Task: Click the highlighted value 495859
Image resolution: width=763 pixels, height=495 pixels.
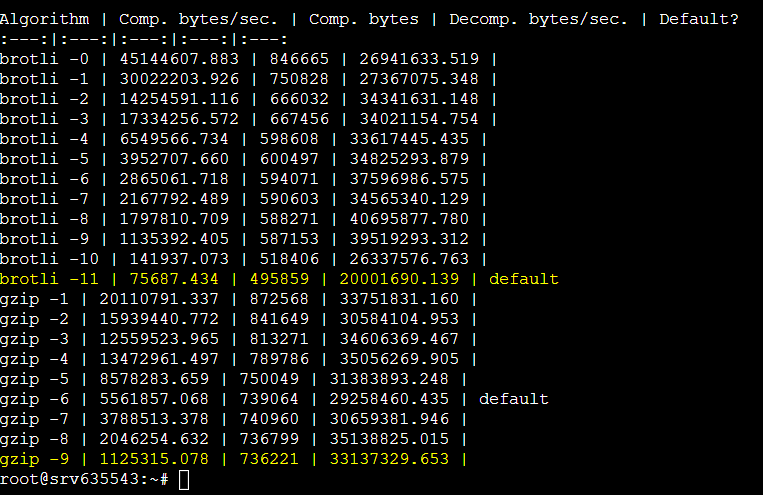Action: [279, 279]
